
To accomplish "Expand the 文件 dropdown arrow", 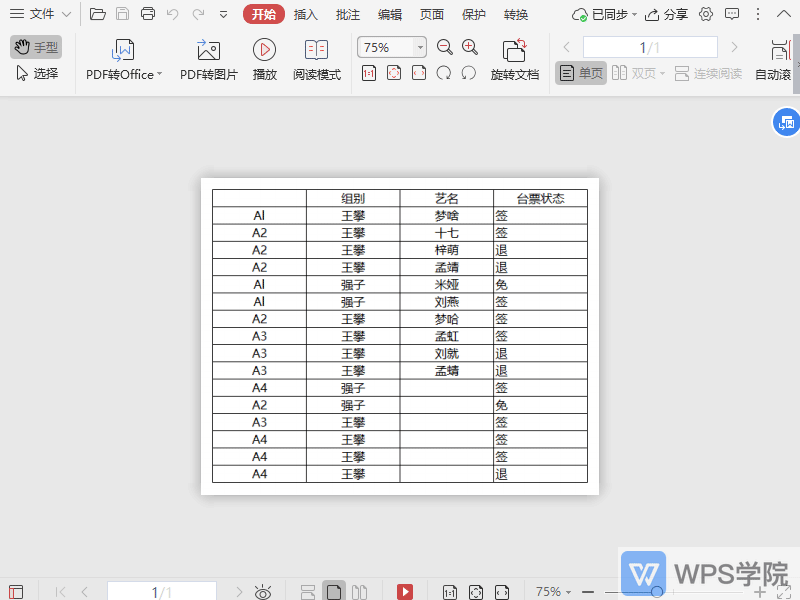I will pos(66,14).
